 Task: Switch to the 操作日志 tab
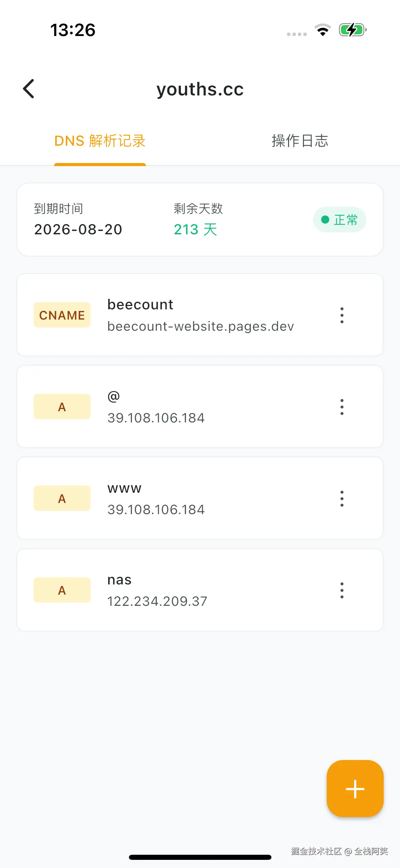pyautogui.click(x=299, y=141)
